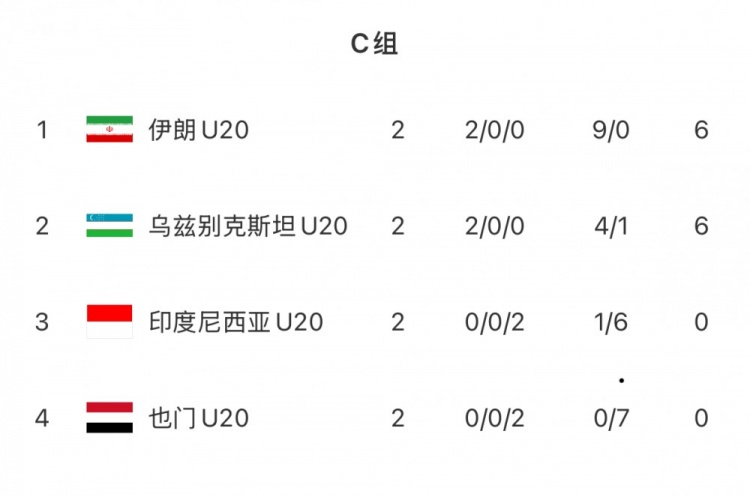
Task: Click Iran's 2/0/0 win-draw-loss record
Action: 495,130
